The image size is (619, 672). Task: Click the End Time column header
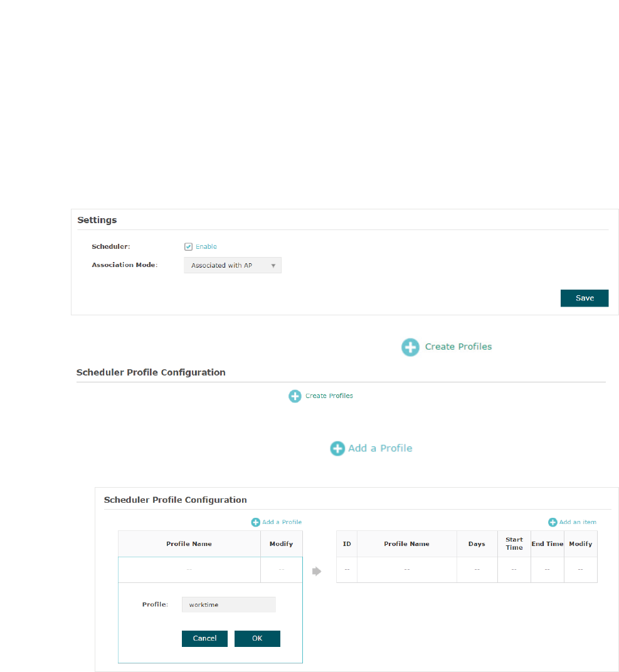pyautogui.click(x=548, y=544)
